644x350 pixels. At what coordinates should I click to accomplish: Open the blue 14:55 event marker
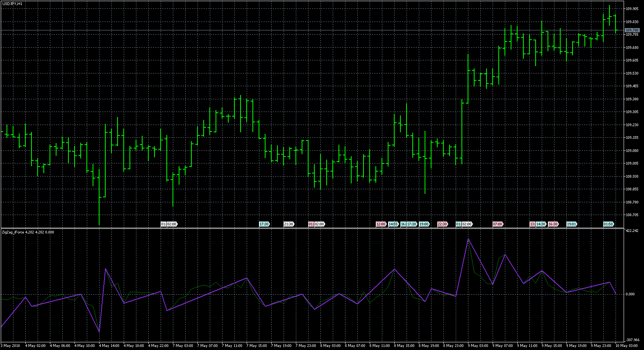tap(393, 224)
